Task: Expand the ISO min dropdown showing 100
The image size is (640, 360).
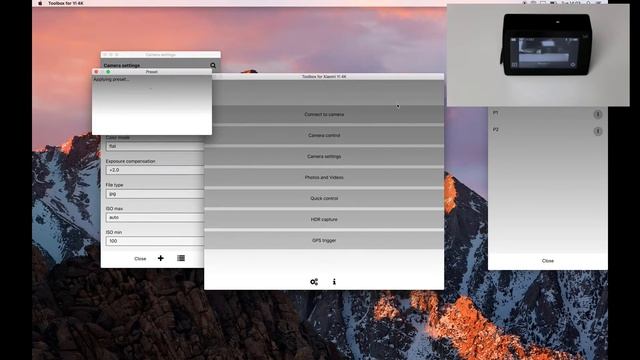Action: 155,241
